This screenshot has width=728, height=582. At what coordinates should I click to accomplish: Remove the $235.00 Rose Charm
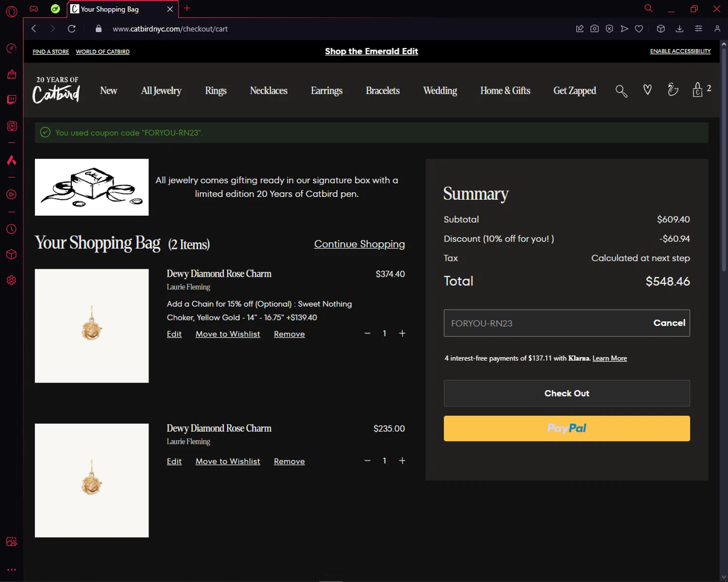tap(289, 461)
